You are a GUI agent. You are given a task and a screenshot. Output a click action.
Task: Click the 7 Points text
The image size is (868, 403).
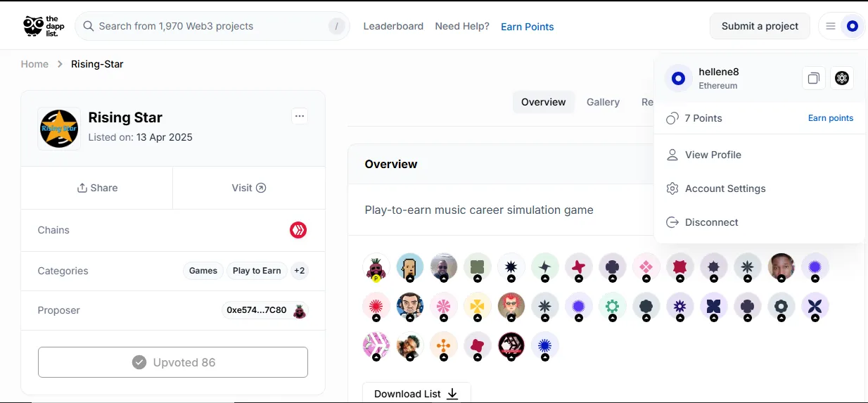click(703, 118)
